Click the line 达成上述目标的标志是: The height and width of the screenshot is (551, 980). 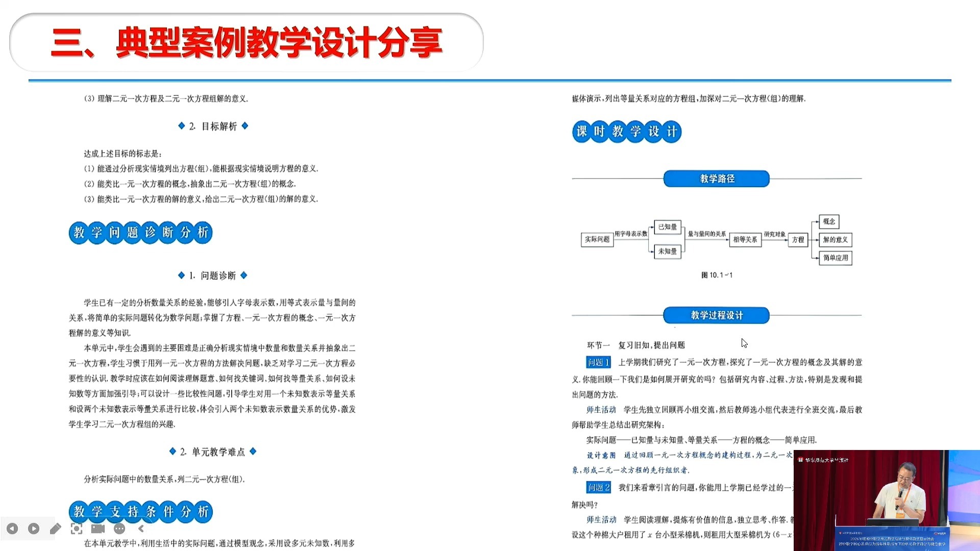point(123,154)
